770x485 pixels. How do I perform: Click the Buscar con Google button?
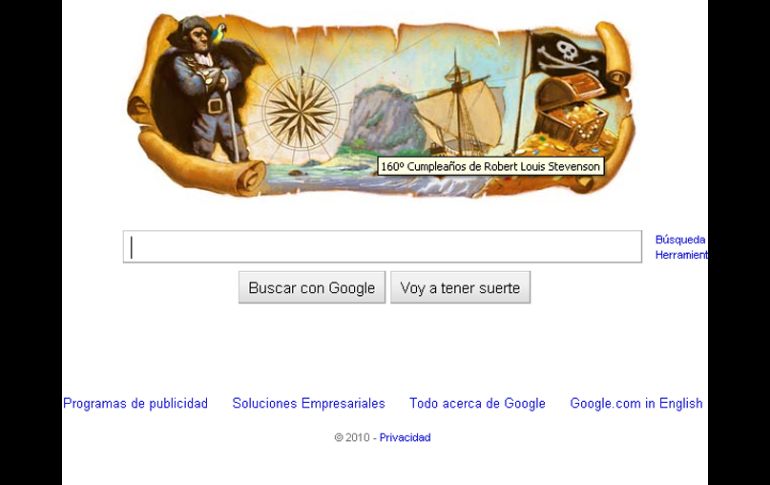click(312, 288)
